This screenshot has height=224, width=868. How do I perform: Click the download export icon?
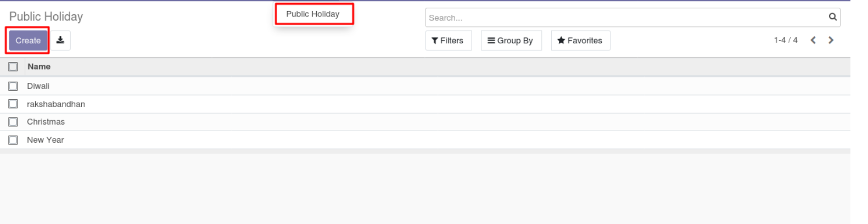point(60,40)
